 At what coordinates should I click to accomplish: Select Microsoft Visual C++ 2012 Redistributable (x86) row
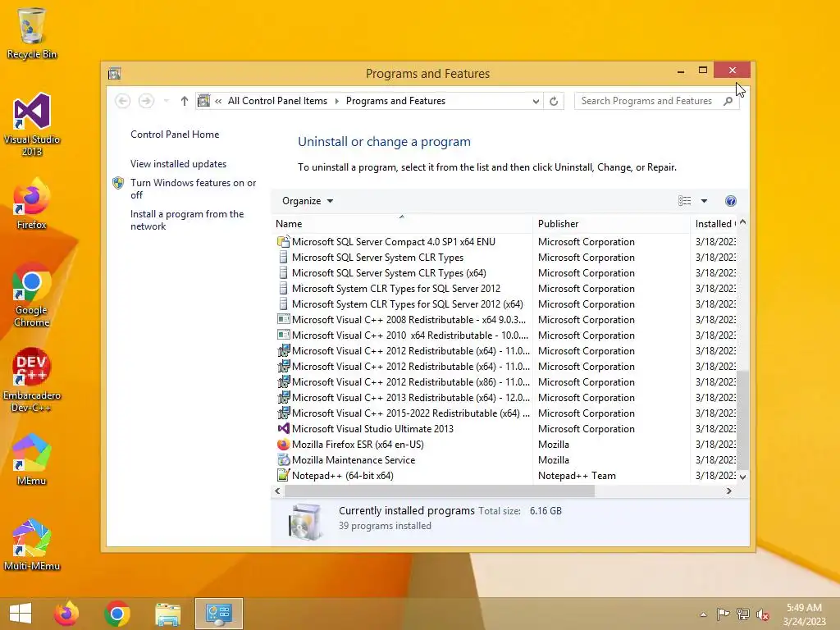[505, 382]
